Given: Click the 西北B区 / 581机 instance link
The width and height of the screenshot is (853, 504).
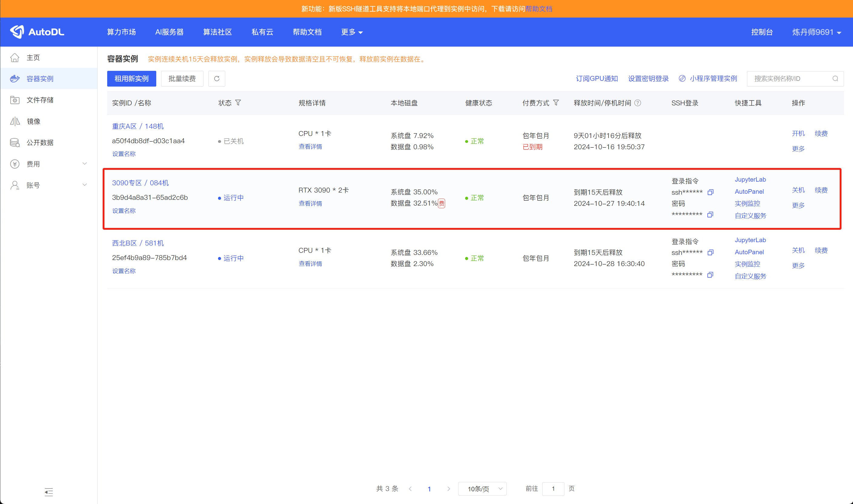Looking at the screenshot, I should (137, 243).
